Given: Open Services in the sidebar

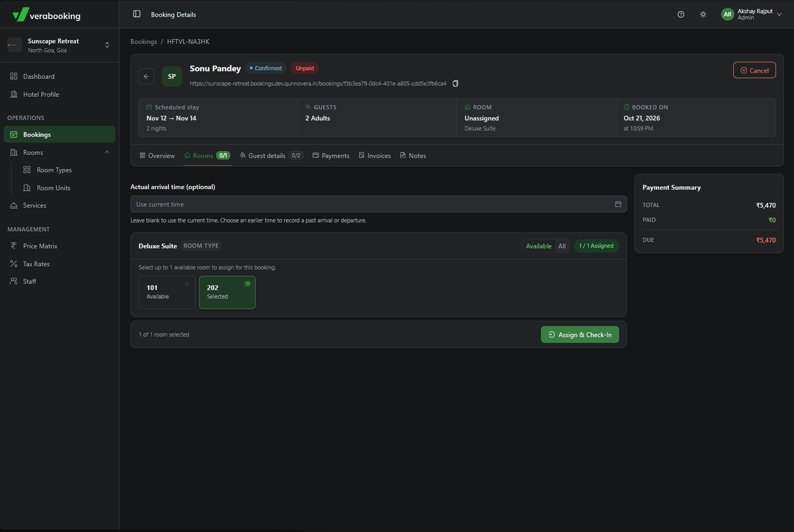Looking at the screenshot, I should click(x=59, y=206).
